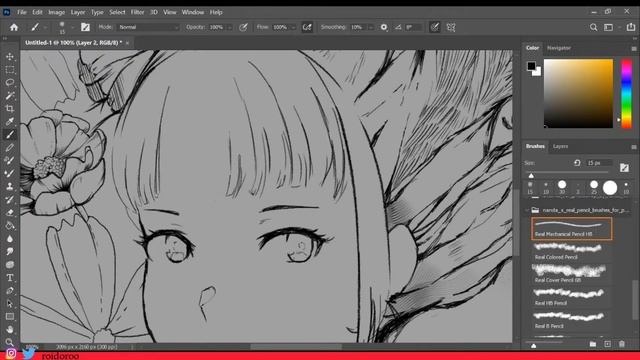Select the Paint Bucket tool

10,225
